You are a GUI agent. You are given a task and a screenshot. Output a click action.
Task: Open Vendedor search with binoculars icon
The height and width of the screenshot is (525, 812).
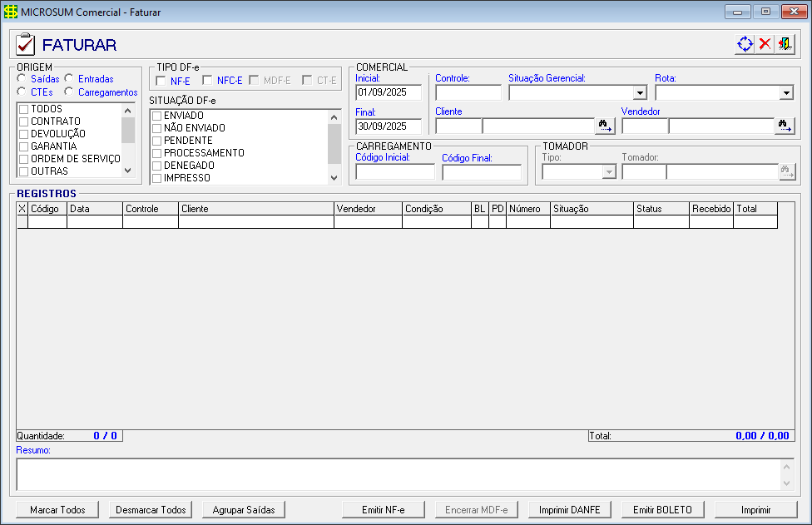point(785,126)
